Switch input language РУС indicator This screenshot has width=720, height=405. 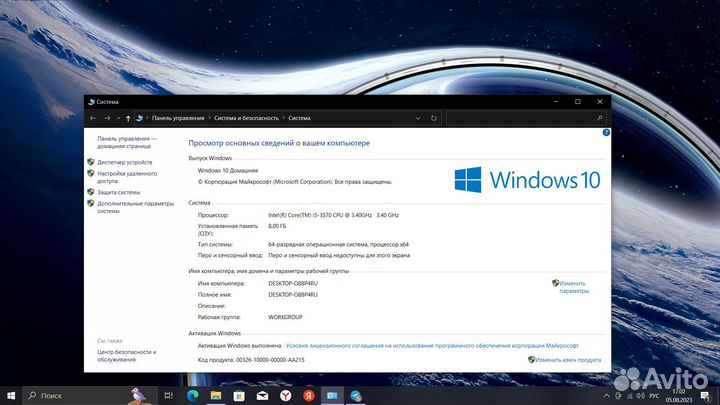(654, 396)
